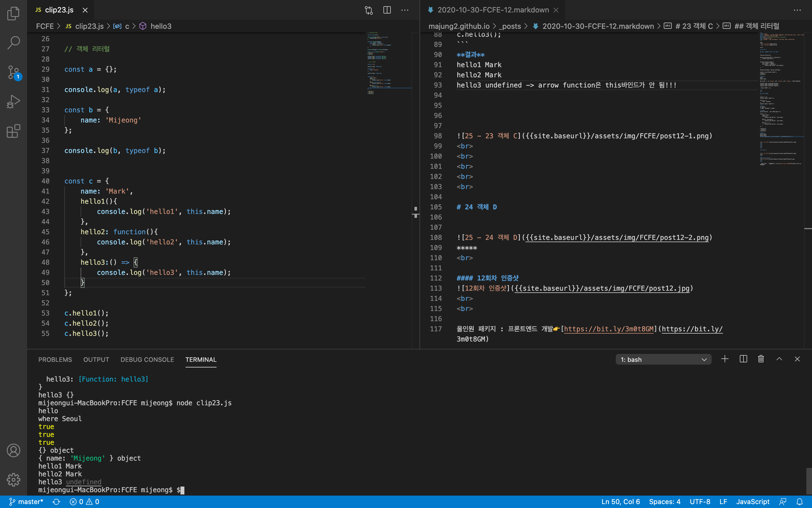The height and width of the screenshot is (508, 812).
Task: Split the clip23.js editor right
Action: pos(387,10)
